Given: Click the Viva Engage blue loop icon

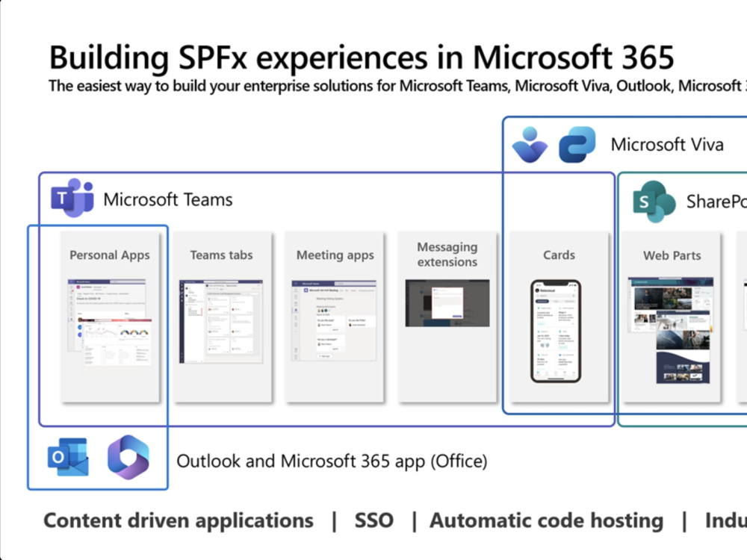Looking at the screenshot, I should click(577, 145).
